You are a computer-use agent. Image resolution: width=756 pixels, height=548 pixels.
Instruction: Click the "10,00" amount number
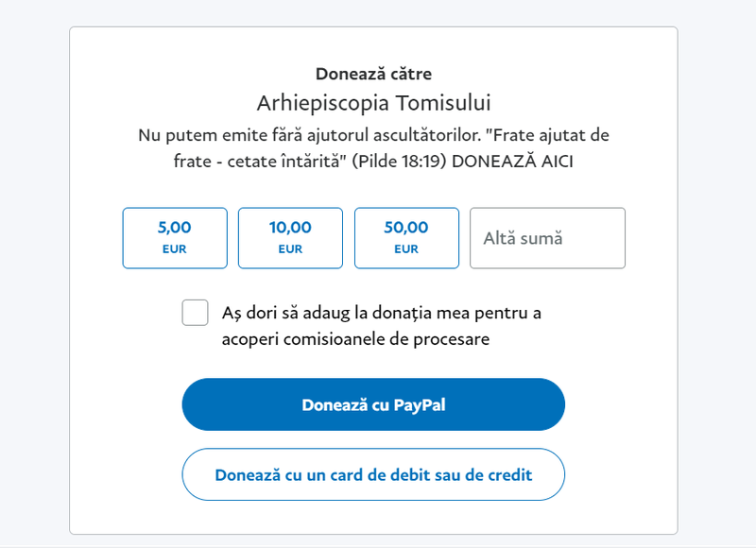(290, 228)
